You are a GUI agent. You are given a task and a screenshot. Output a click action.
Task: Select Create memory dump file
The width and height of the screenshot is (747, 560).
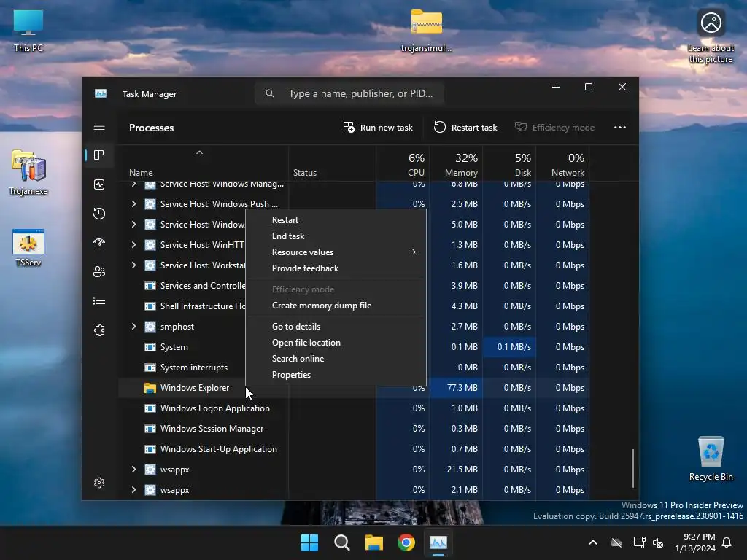(336, 306)
